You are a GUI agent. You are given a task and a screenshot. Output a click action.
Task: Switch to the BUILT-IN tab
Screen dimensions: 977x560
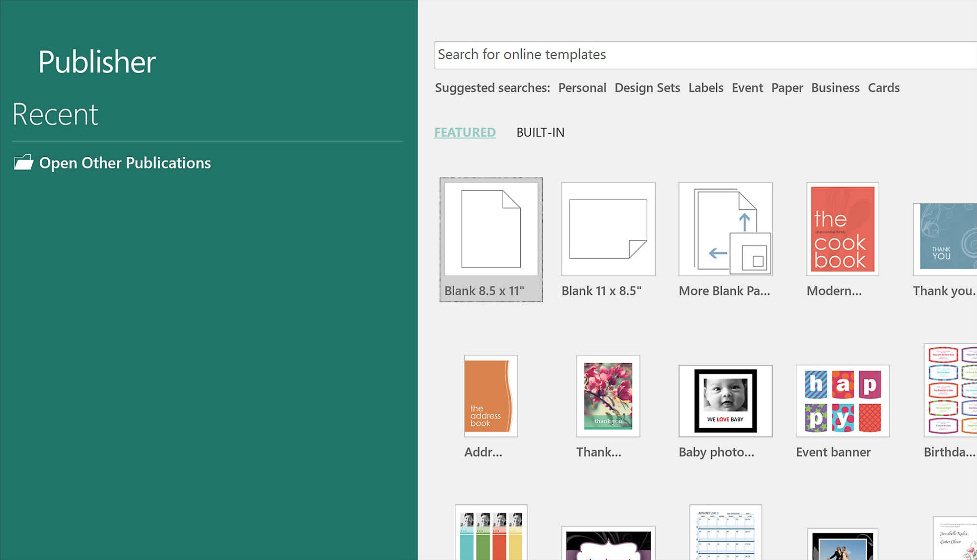(x=540, y=132)
